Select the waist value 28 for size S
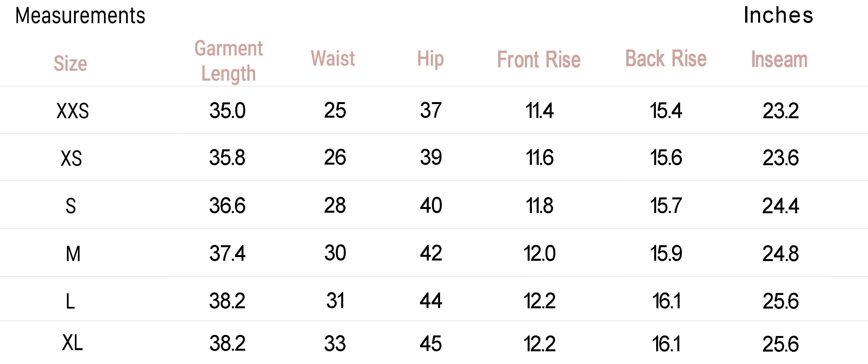Viewport: 868px width, 364px height. pos(335,205)
